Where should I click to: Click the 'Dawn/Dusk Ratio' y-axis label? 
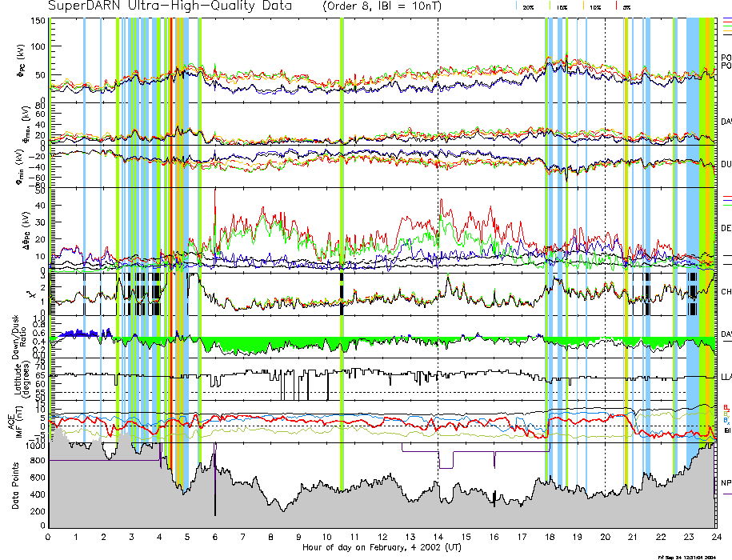19,337
